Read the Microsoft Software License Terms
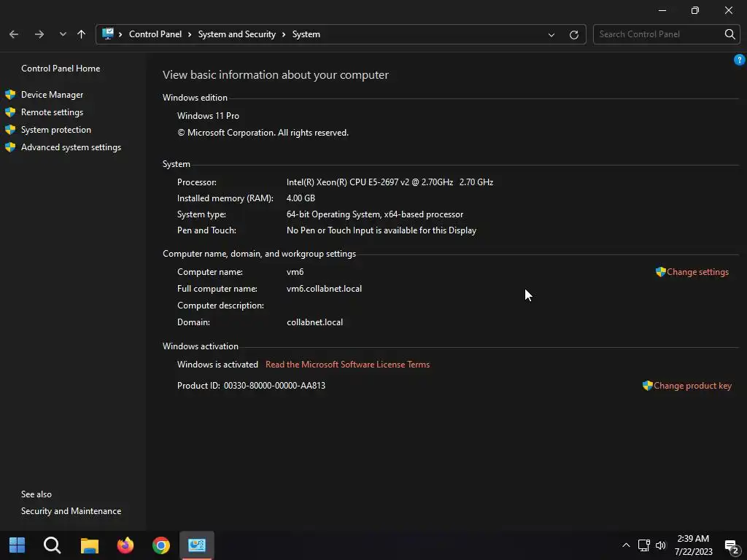The image size is (747, 560). (347, 365)
